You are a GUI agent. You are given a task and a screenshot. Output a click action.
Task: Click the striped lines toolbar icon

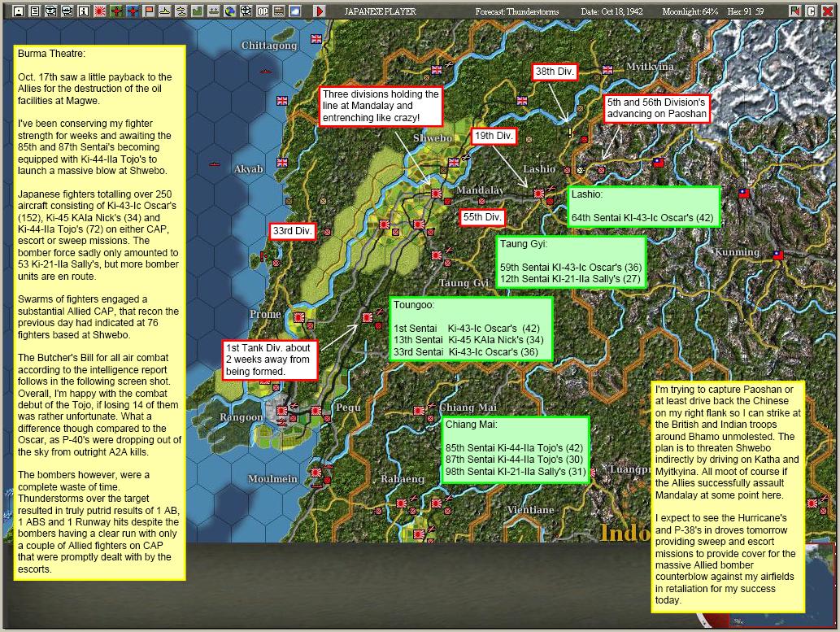click(x=279, y=11)
